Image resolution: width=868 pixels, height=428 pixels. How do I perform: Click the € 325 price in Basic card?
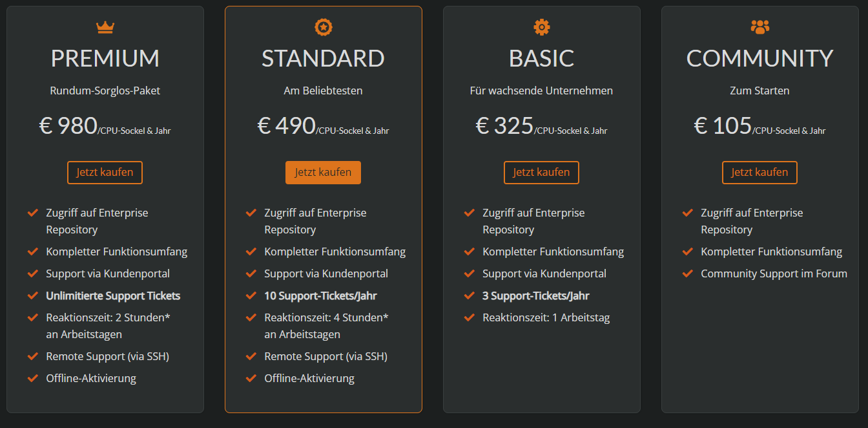point(504,125)
